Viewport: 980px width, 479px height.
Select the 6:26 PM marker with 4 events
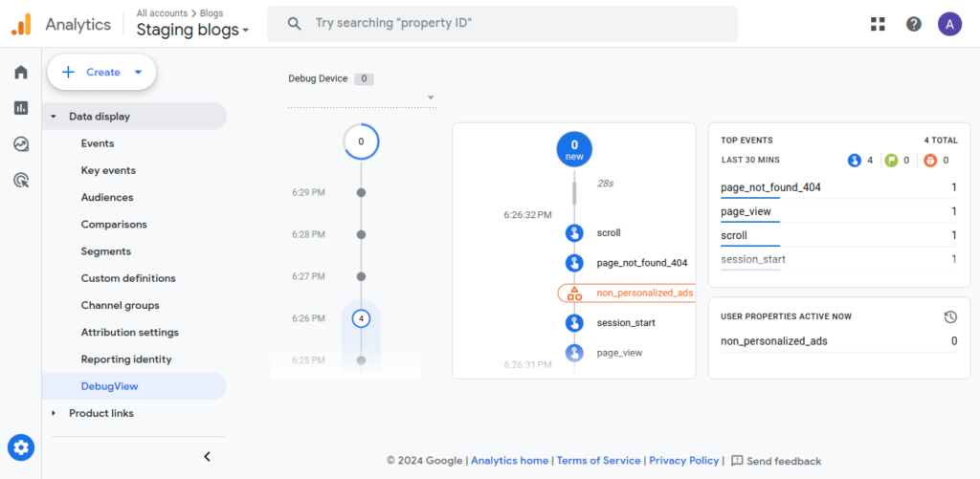click(x=361, y=318)
